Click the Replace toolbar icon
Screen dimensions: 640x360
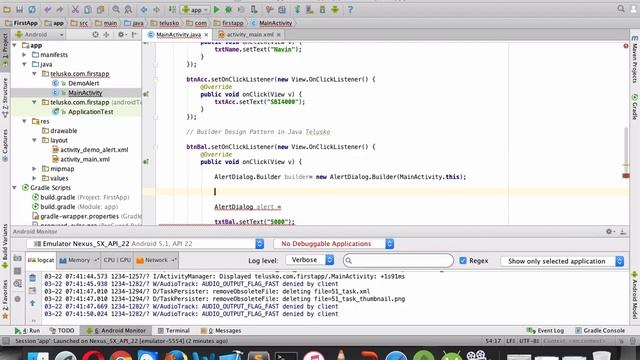[128, 9]
